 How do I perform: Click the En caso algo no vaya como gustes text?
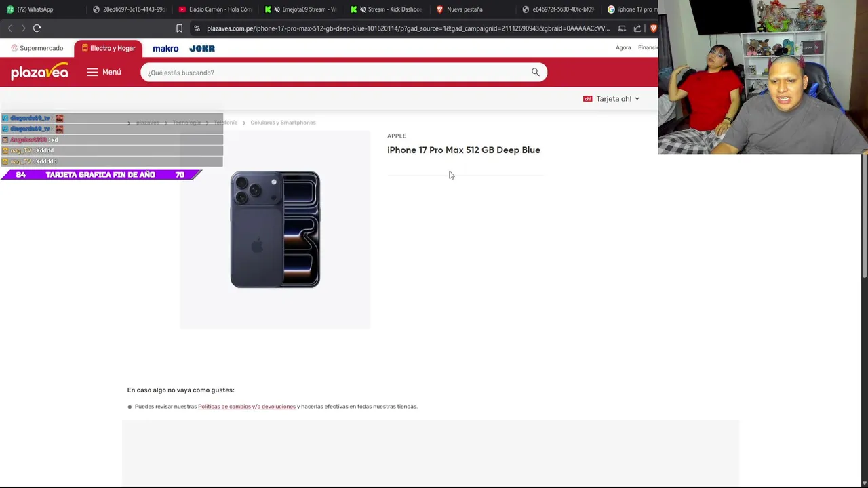point(180,390)
